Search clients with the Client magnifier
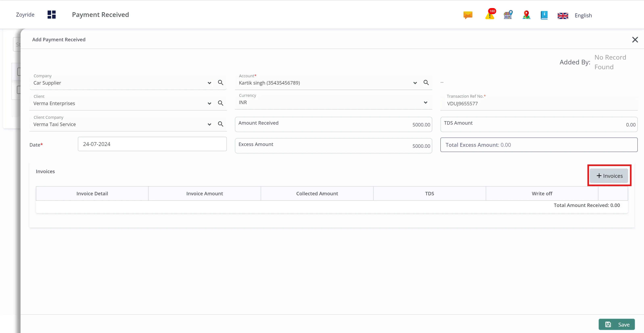 pos(220,103)
